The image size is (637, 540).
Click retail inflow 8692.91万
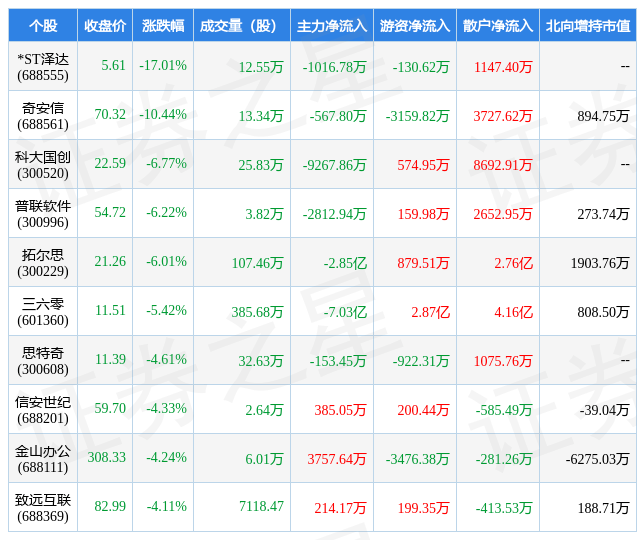503,165
